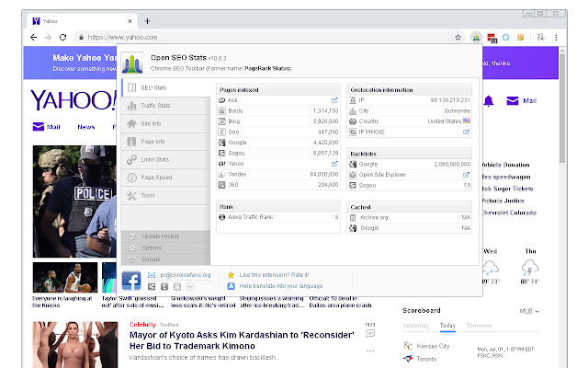Expand the MLB dropdown in Scoreboard
Viewport: 588px width, 368px height.
[530, 311]
